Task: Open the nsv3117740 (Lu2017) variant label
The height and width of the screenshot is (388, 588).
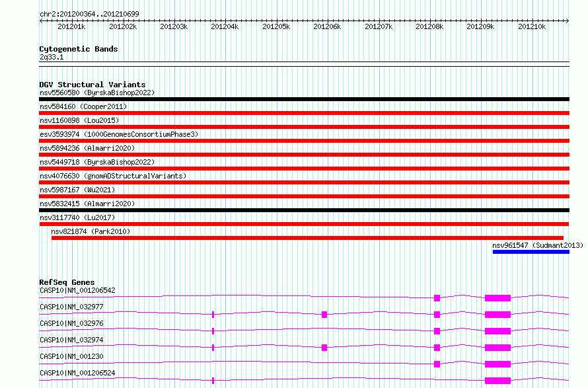Action: [77, 217]
